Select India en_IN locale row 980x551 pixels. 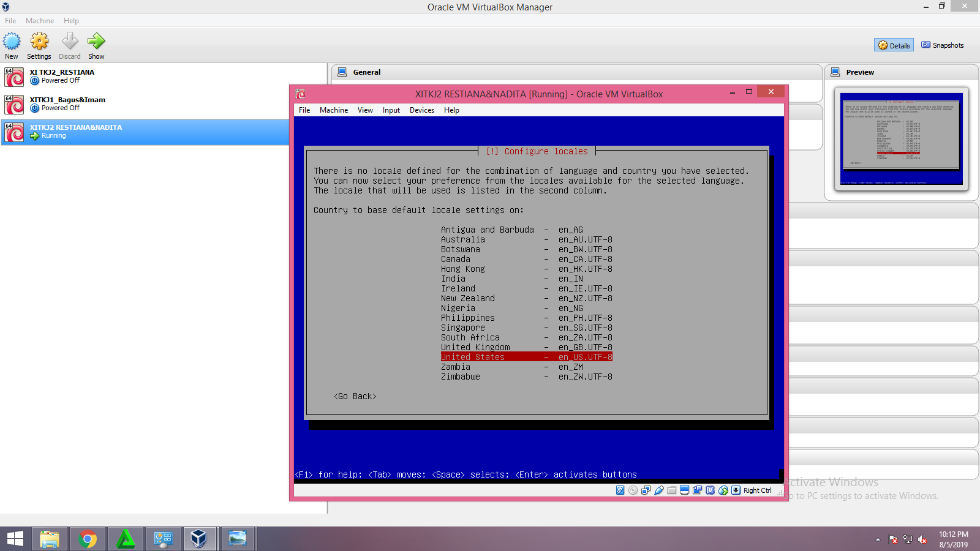tap(527, 279)
